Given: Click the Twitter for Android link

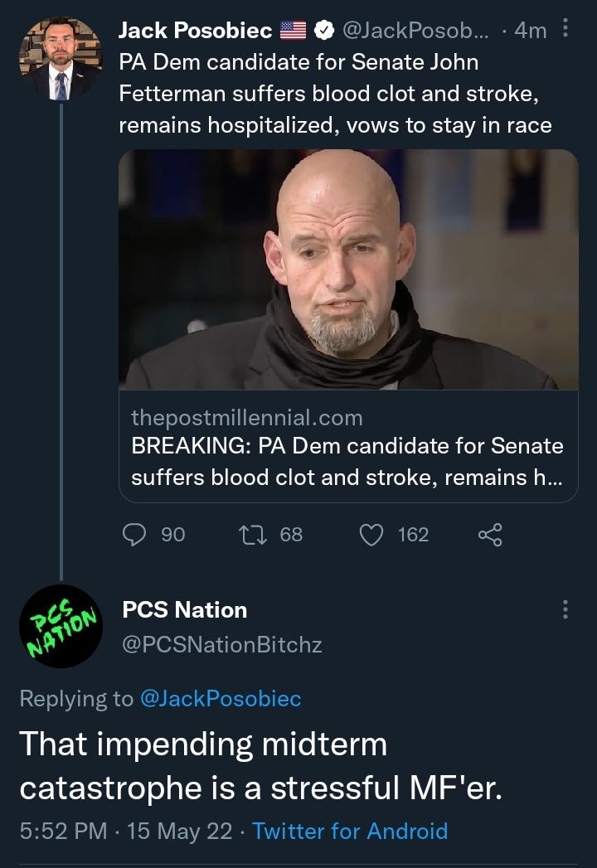Looking at the screenshot, I should [x=350, y=831].
